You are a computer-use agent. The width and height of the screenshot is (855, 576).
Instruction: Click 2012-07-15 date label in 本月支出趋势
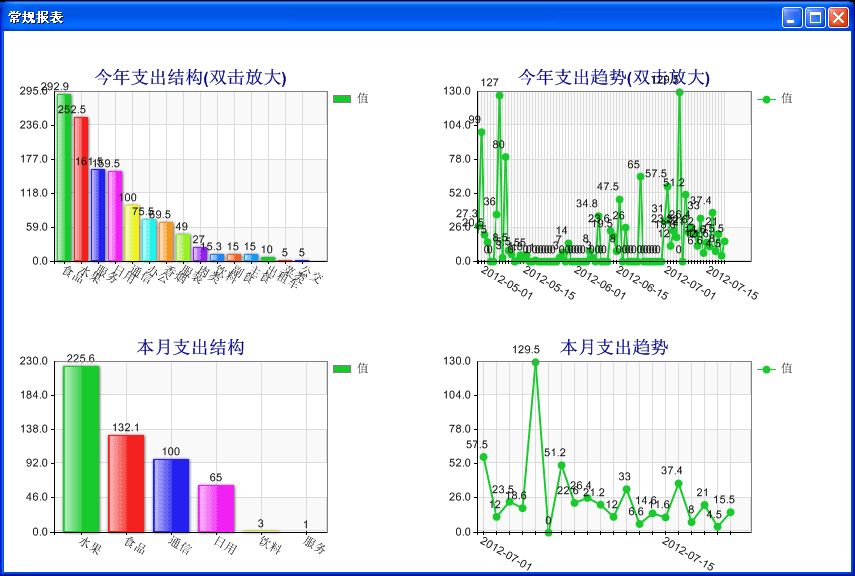pos(688,553)
